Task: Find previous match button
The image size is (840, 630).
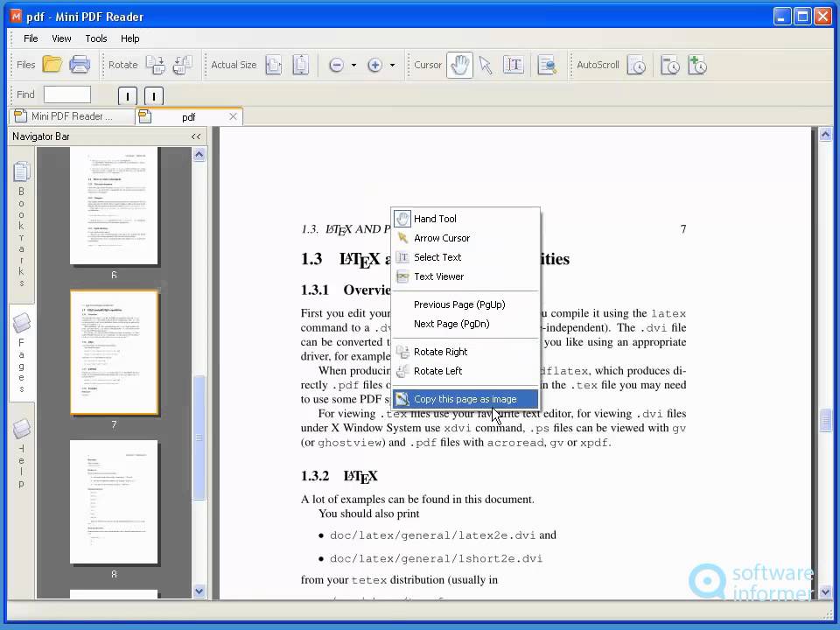Action: (128, 96)
